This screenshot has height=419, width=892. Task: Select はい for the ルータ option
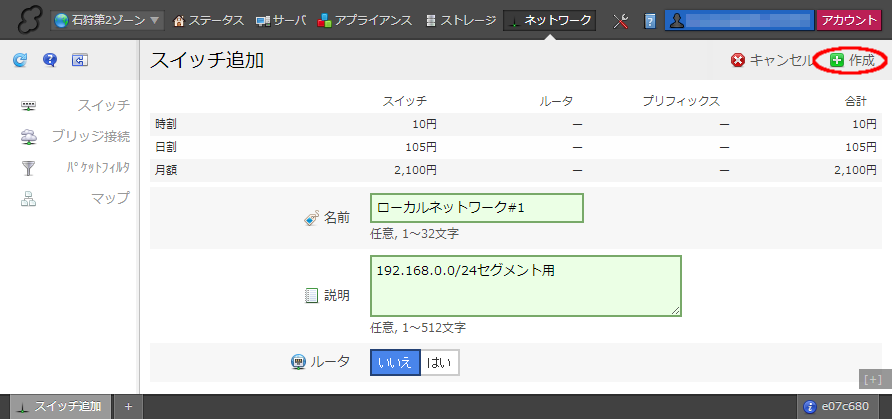coord(439,362)
